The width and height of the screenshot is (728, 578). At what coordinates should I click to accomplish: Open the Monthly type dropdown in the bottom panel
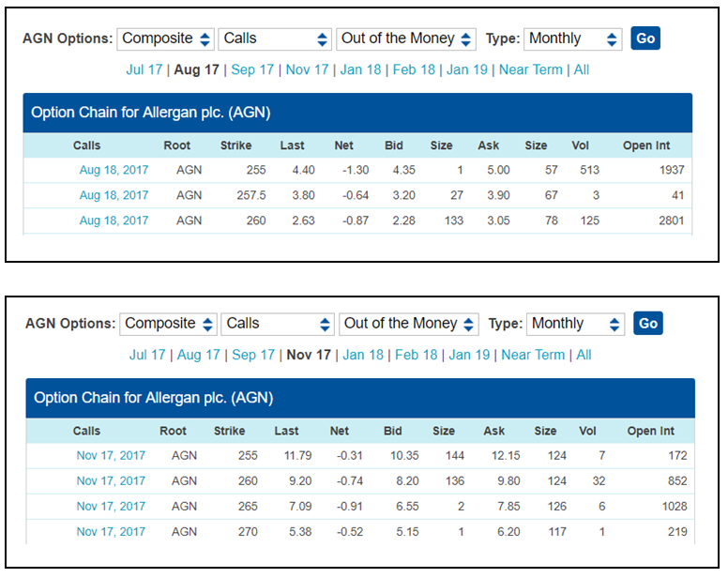coord(575,324)
